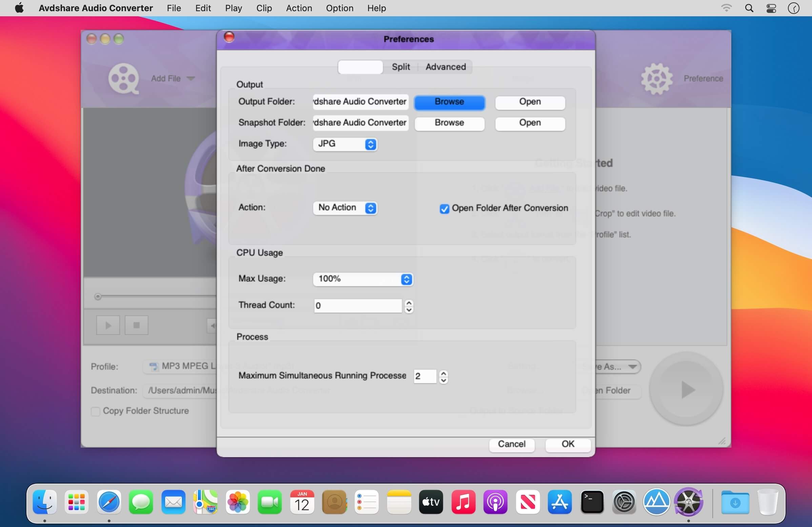Click the stop playback button

(x=137, y=325)
